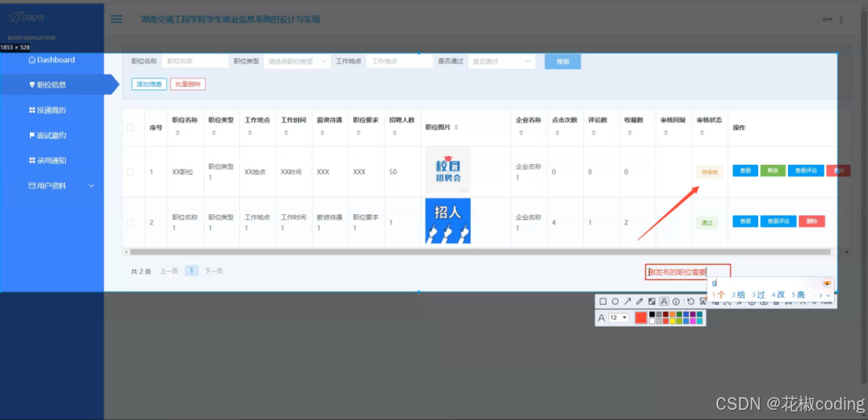
Task: Open the vertical dots menu at top right
Action: [841, 20]
